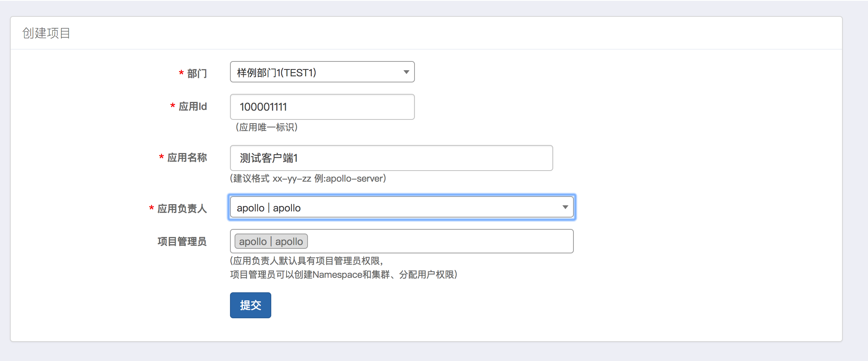The height and width of the screenshot is (361, 868).
Task: Click the red asterisk beside 部门
Action: 181,73
